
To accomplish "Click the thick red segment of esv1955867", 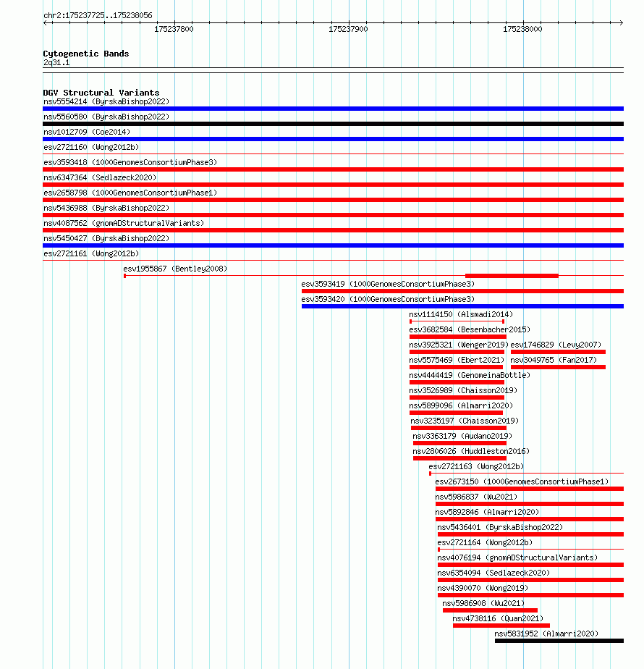I will click(512, 276).
